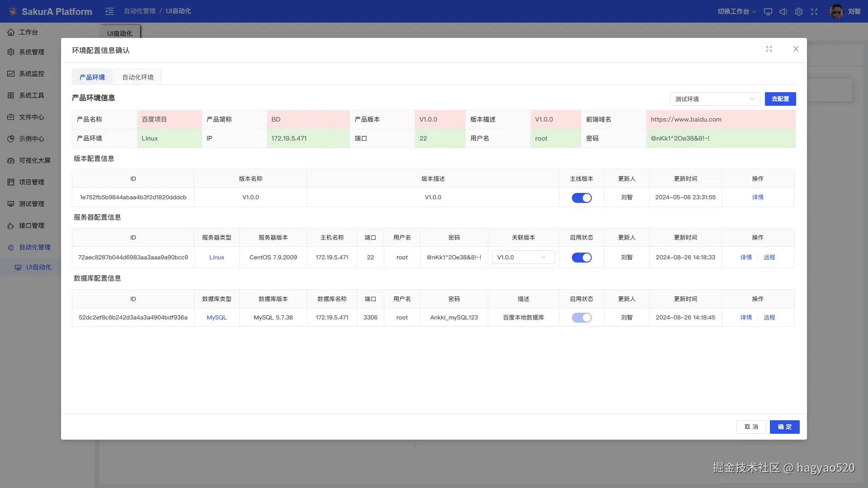Click 详情 link in version row

[x=758, y=197]
